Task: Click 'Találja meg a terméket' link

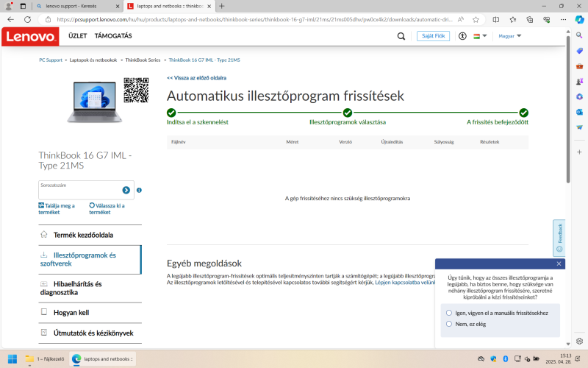Action: tap(57, 209)
